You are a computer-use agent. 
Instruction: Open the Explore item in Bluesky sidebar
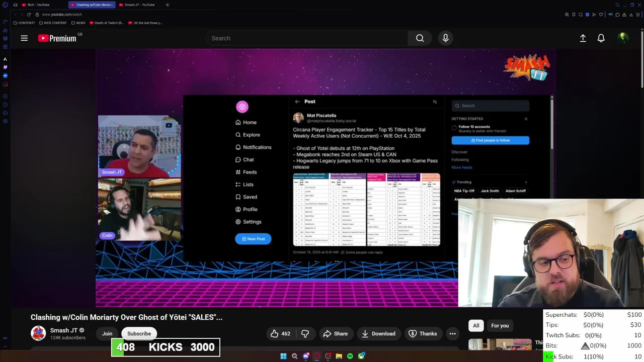point(248,135)
